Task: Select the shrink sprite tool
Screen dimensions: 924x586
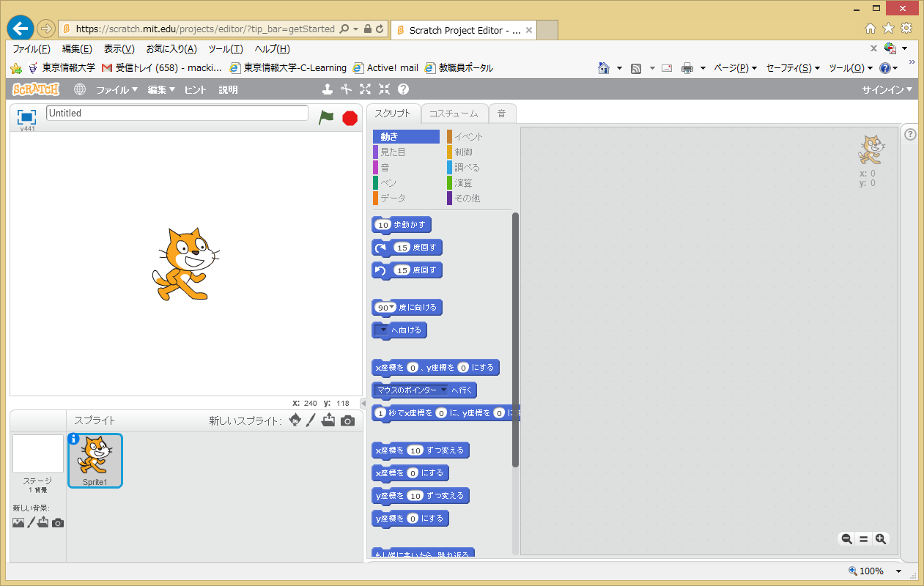Action: pos(385,89)
